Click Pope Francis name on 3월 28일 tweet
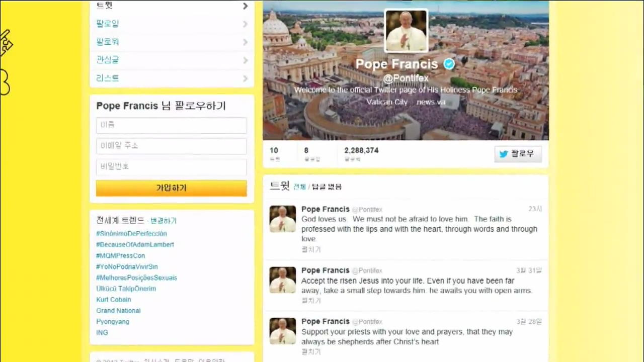This screenshot has width=644, height=362. click(325, 321)
